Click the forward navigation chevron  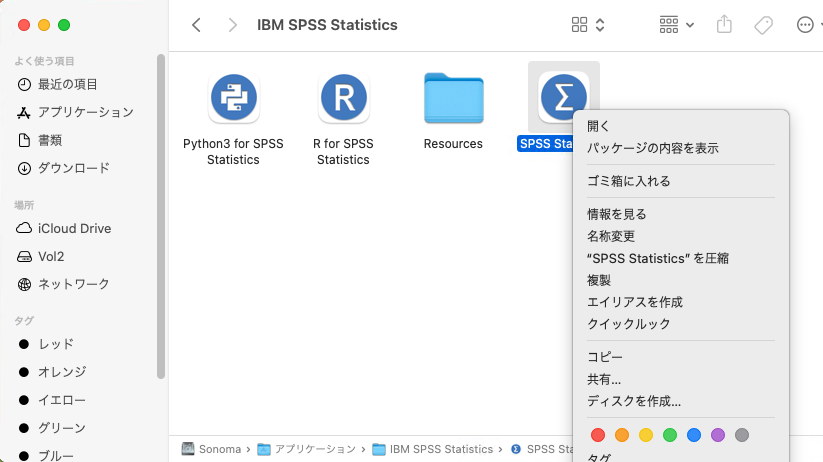pos(232,25)
